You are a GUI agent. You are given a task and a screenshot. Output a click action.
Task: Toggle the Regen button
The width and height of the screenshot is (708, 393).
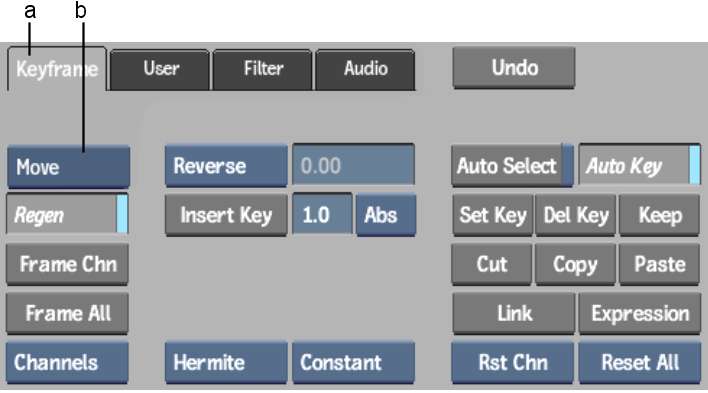67,215
